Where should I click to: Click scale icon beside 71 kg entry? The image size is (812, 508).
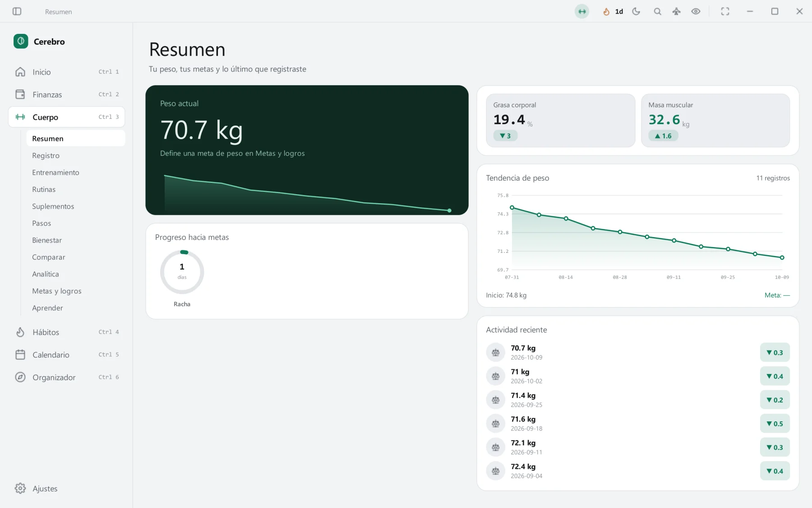click(495, 376)
